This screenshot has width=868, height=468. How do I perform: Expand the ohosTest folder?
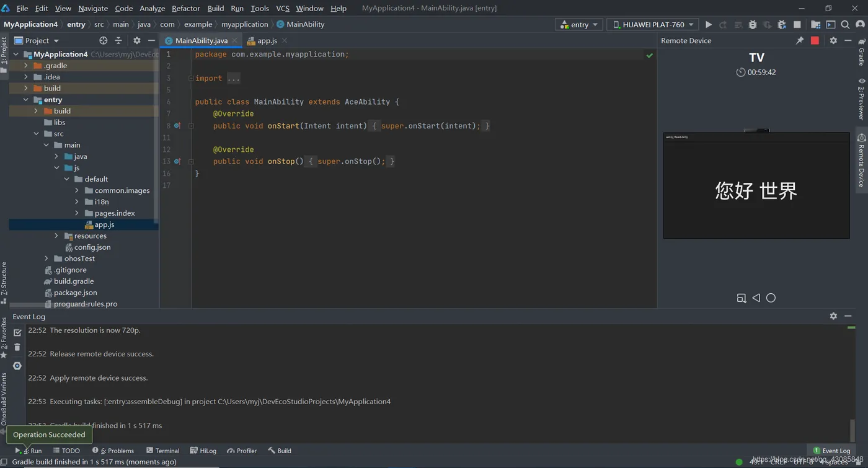46,258
